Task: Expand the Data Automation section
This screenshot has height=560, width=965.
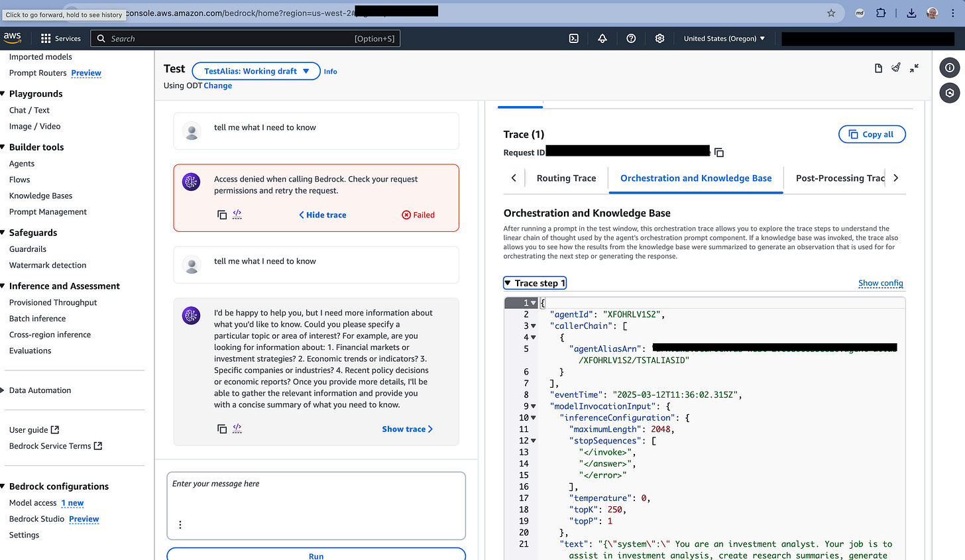Action: point(3,390)
